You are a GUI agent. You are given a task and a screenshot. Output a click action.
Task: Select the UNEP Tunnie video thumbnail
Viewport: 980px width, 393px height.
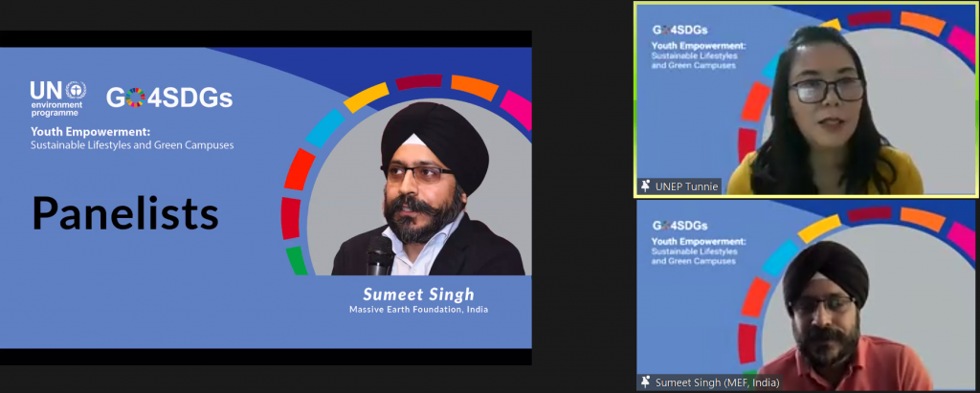tap(806, 99)
